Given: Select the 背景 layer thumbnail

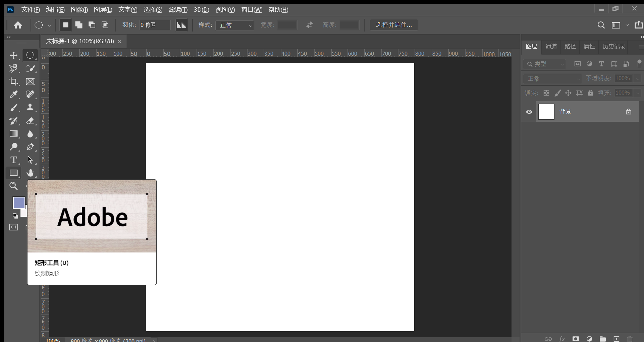Looking at the screenshot, I should [x=546, y=112].
